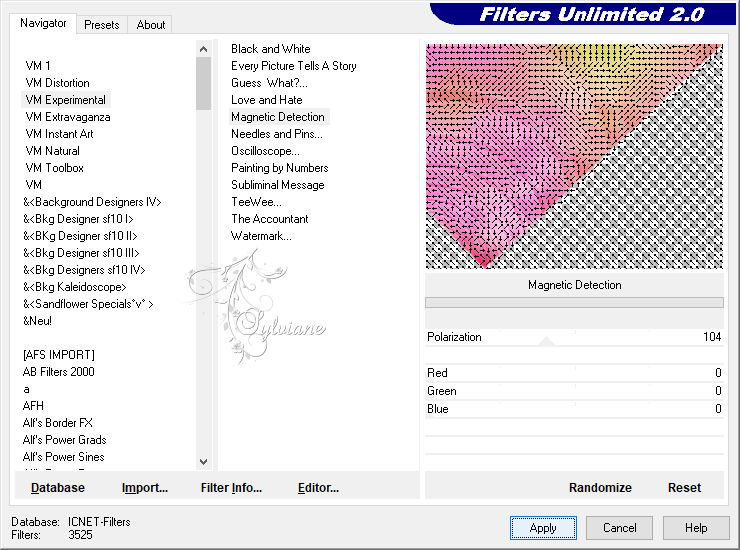Click the progress bar under Magnetic Detection

[574, 302]
